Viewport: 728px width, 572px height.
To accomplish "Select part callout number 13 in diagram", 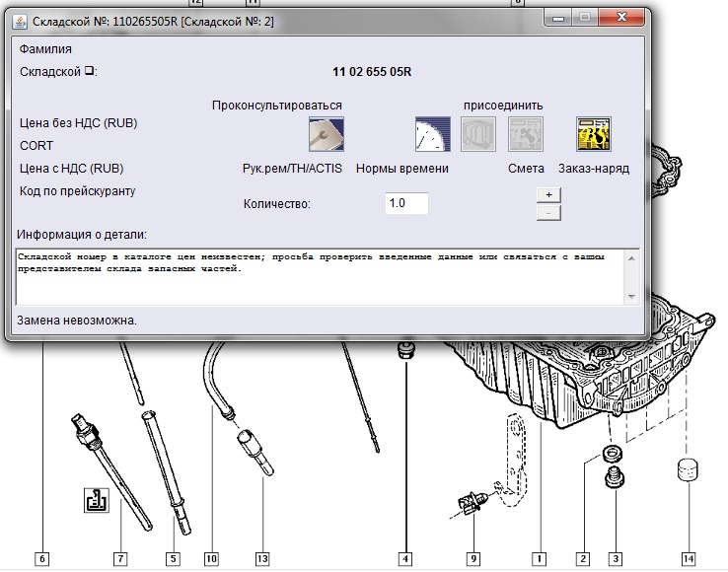I will (261, 559).
